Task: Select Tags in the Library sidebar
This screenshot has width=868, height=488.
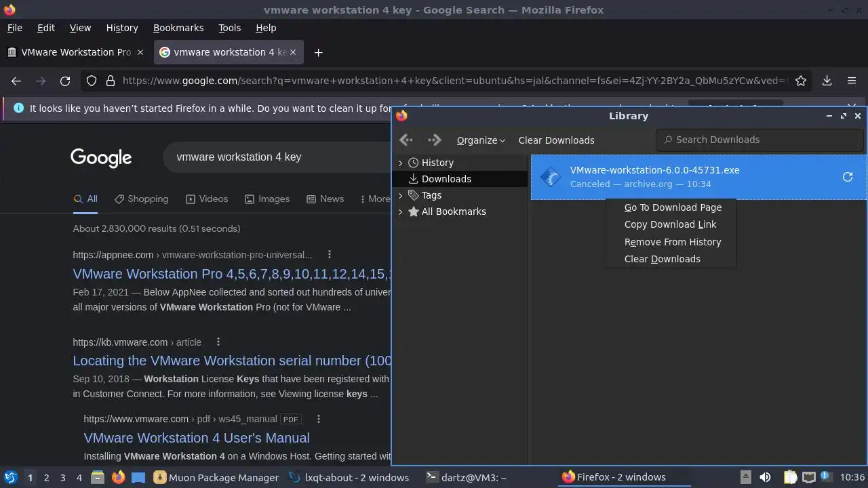Action: (431, 195)
